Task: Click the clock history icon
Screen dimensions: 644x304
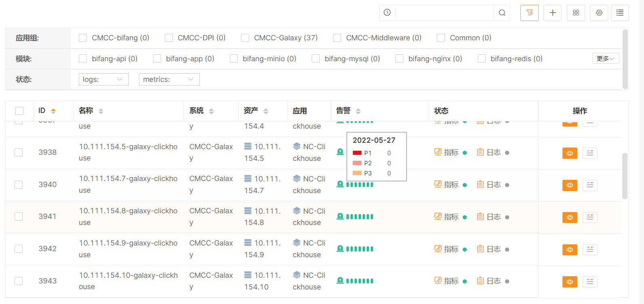Action: [387, 12]
